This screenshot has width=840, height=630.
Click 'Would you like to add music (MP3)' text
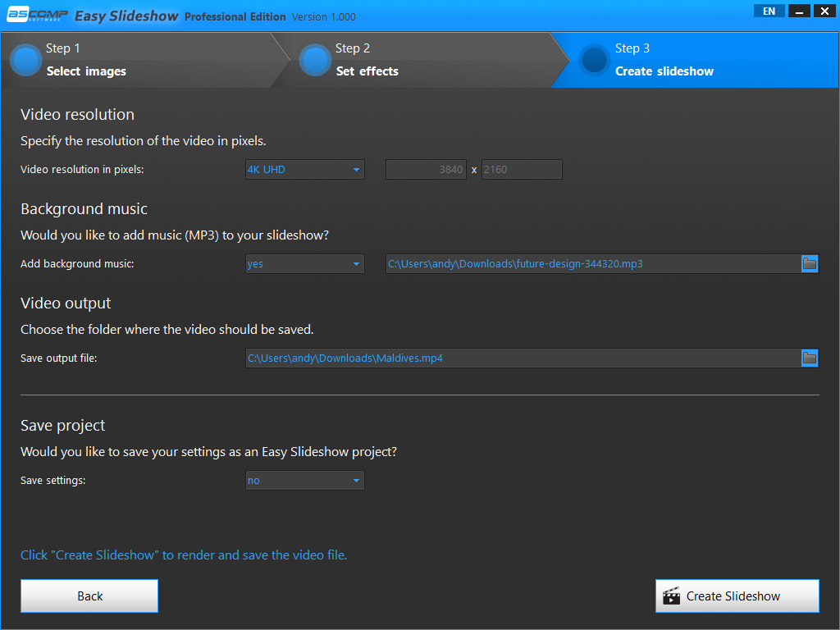click(x=175, y=235)
